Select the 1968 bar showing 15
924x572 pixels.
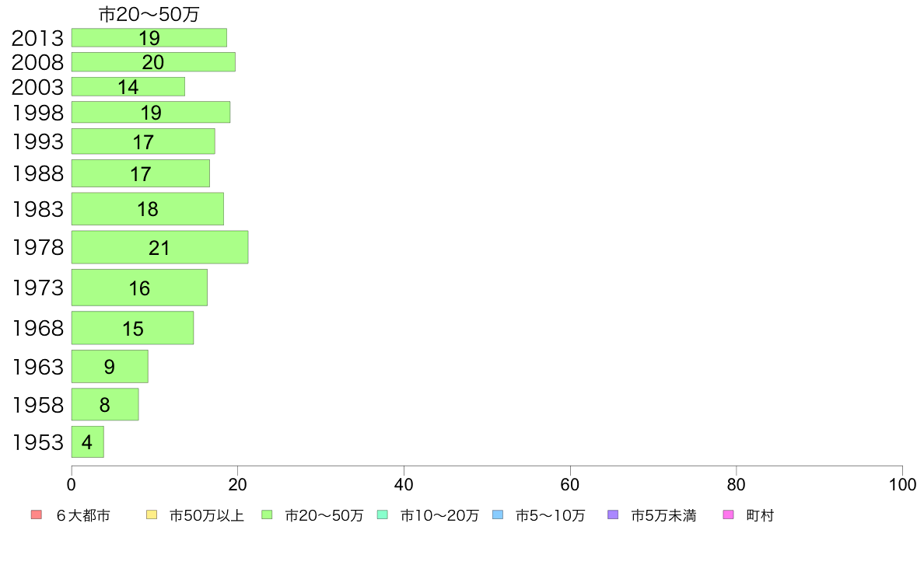click(x=132, y=328)
